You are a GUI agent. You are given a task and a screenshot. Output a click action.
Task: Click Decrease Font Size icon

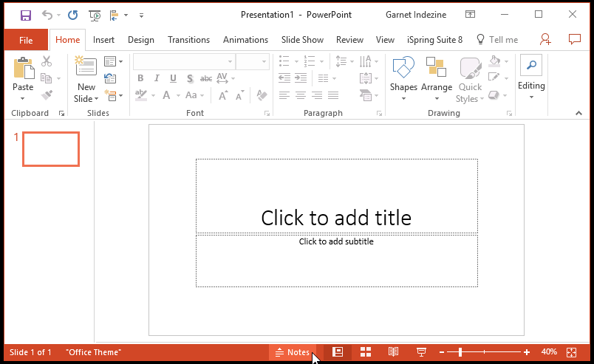click(x=240, y=95)
